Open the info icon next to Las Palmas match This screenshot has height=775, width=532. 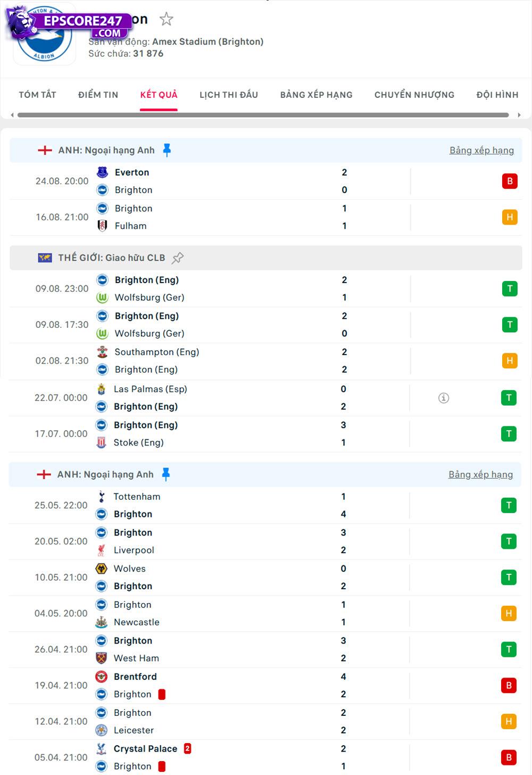coord(444,398)
